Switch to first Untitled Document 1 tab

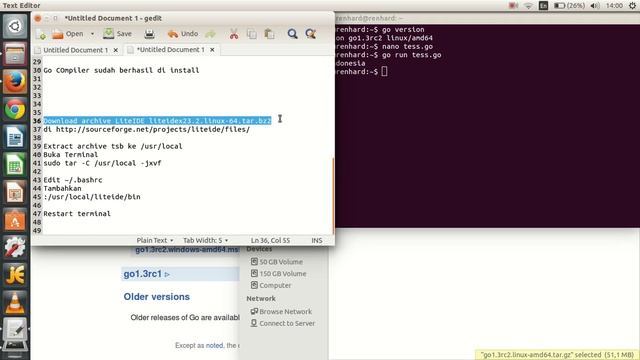tap(76, 50)
